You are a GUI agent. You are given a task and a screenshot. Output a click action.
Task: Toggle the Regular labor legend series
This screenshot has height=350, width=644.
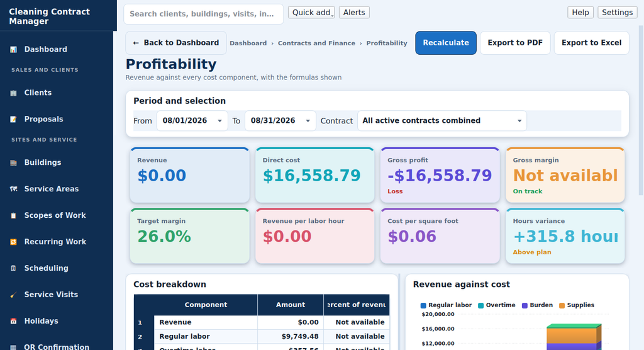[446, 305]
